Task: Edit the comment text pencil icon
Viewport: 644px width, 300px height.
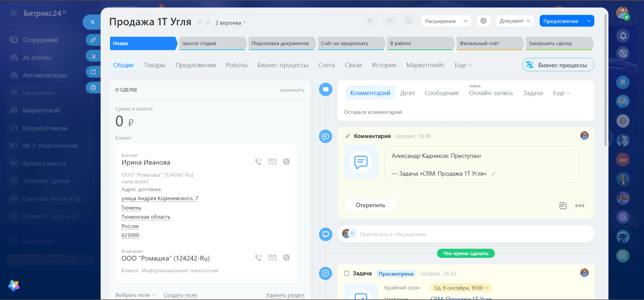Action: (493, 173)
